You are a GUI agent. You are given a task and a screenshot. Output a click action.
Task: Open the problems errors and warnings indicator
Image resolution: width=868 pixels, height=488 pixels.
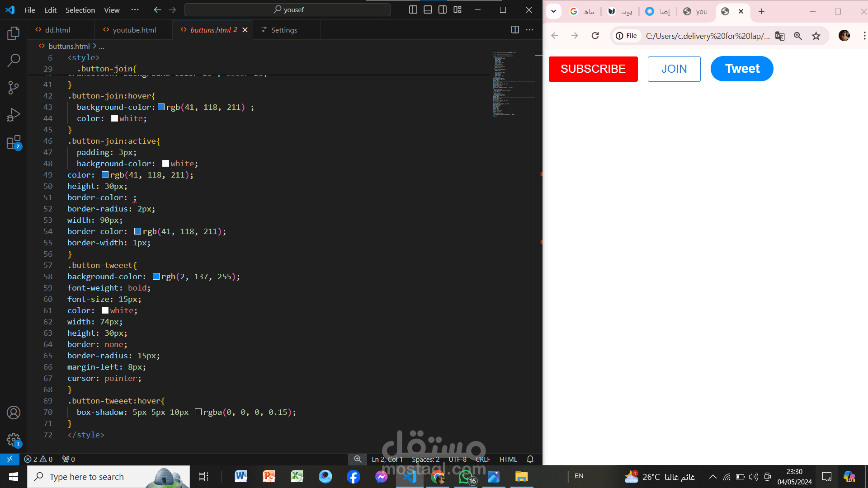tap(38, 459)
